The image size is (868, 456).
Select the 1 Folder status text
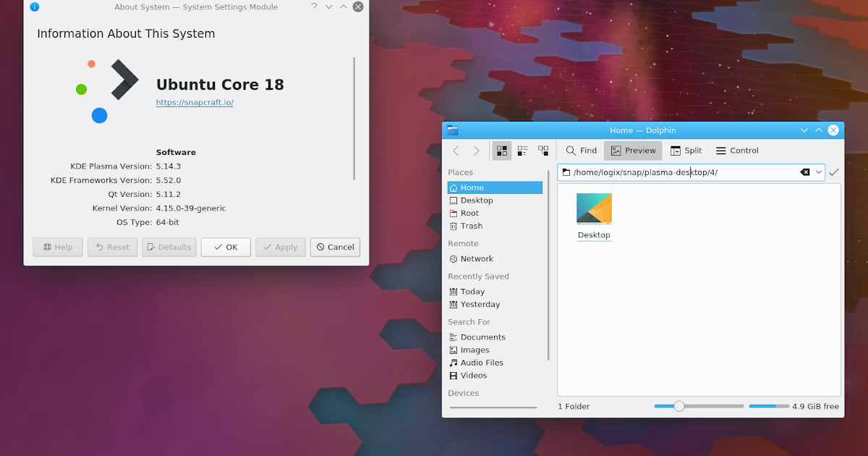[574, 406]
